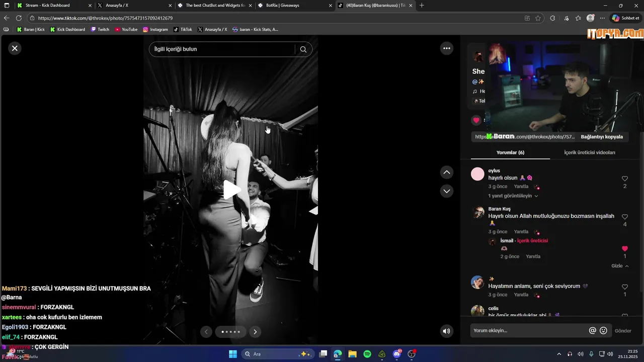Image resolution: width=644 pixels, height=362 pixels.
Task: Toggle the post like heart button
Action: pyautogui.click(x=476, y=120)
